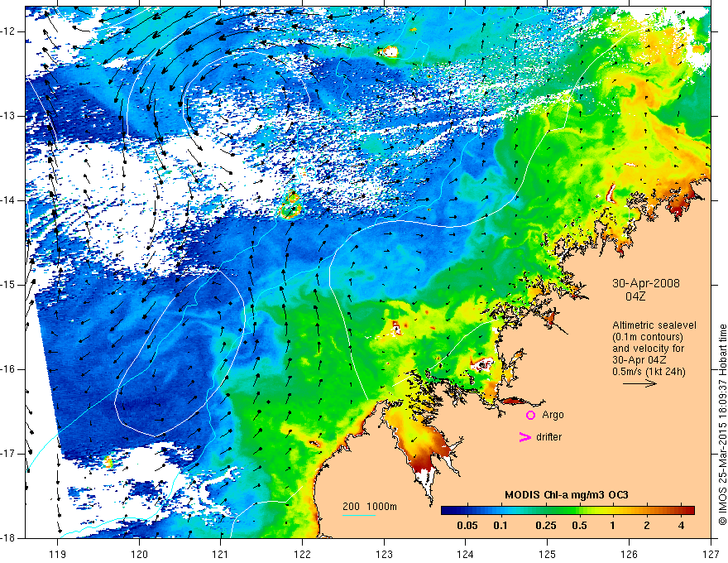Click colorbar tick label 0.5
This screenshot has width=728, height=563.
579,526
